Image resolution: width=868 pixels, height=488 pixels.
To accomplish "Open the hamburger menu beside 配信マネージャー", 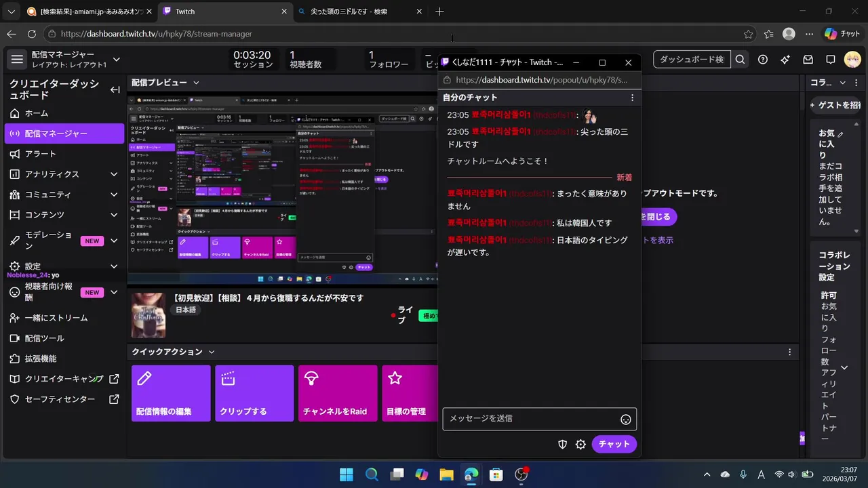I will pyautogui.click(x=17, y=60).
